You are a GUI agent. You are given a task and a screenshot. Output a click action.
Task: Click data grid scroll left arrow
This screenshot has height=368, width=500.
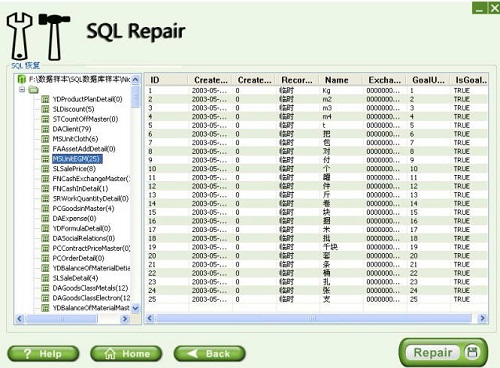pyautogui.click(x=150, y=318)
